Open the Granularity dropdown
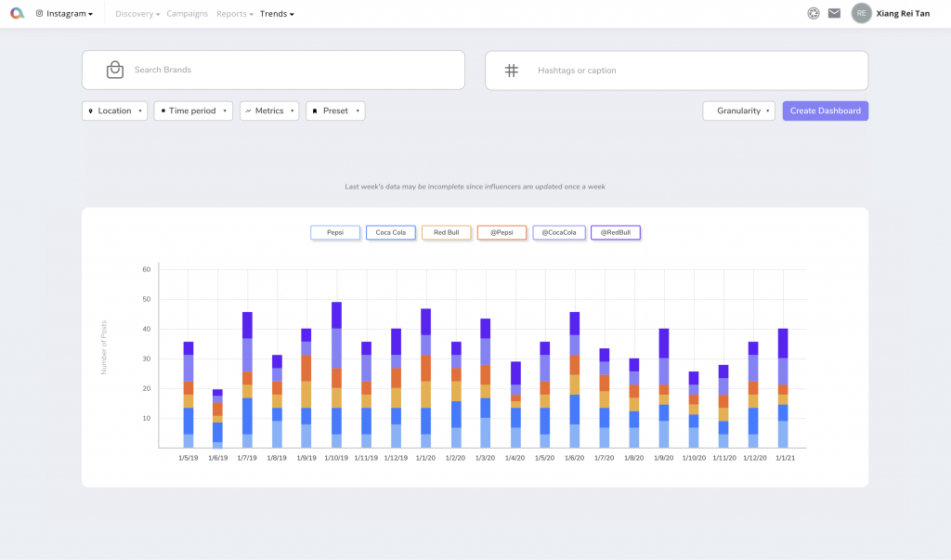The width and height of the screenshot is (951, 560). pyautogui.click(x=738, y=111)
